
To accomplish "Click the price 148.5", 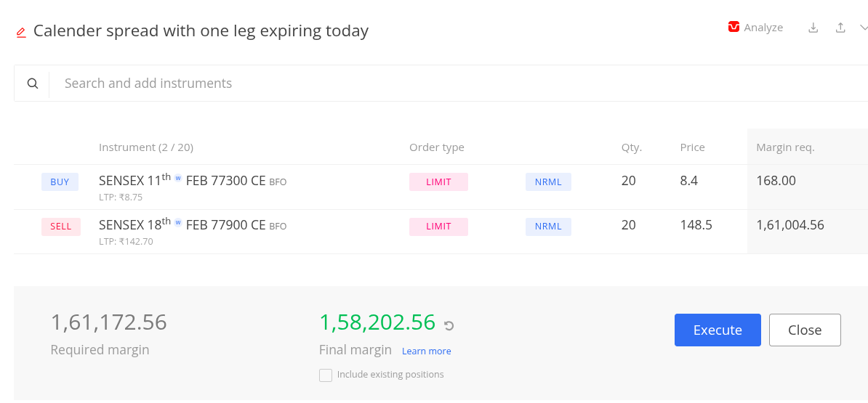I will [696, 225].
